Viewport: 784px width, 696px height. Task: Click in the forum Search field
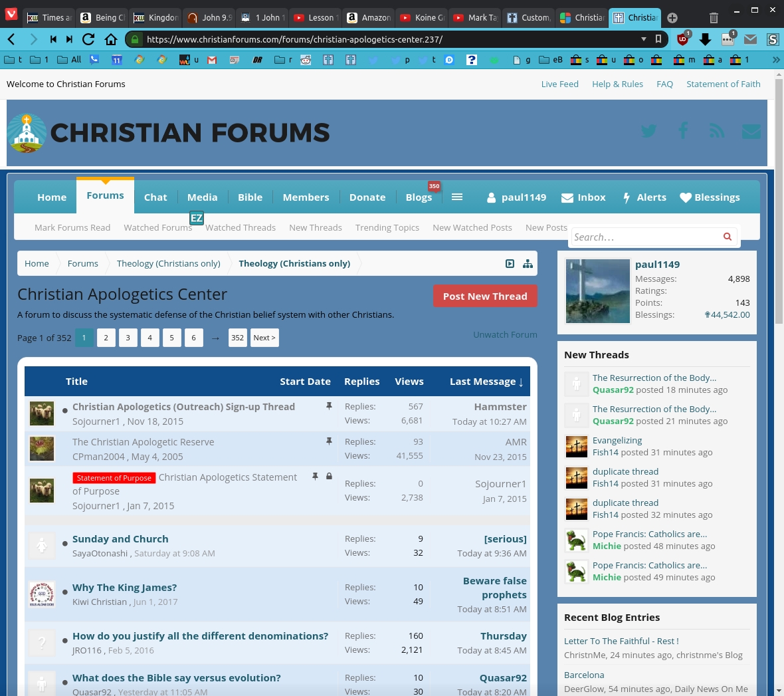pyautogui.click(x=644, y=237)
